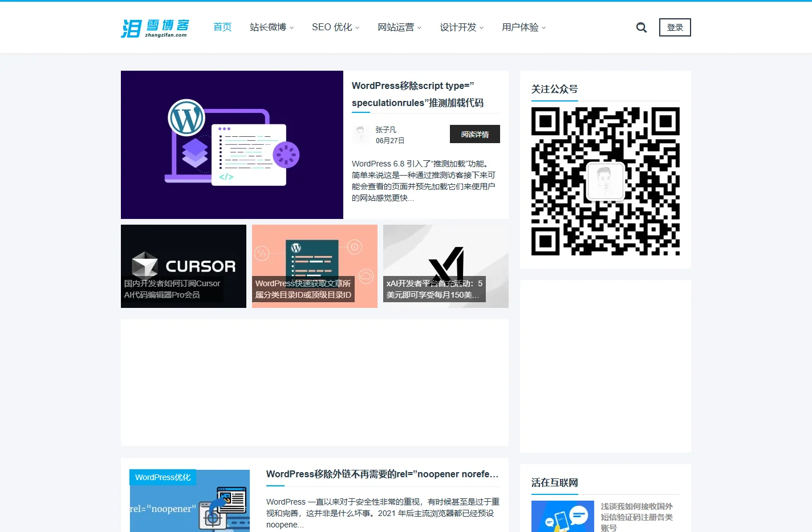Click the 06月27日 post date

tap(390, 140)
